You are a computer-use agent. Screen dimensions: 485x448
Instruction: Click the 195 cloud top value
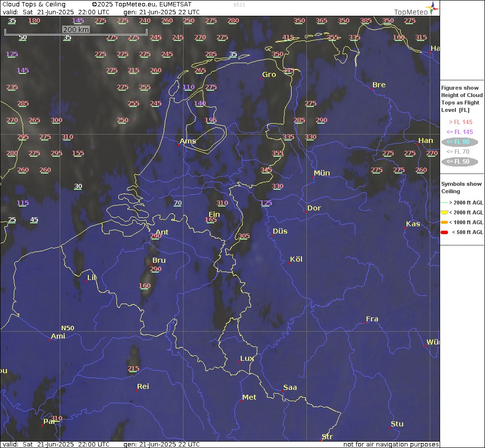pyautogui.click(x=211, y=120)
